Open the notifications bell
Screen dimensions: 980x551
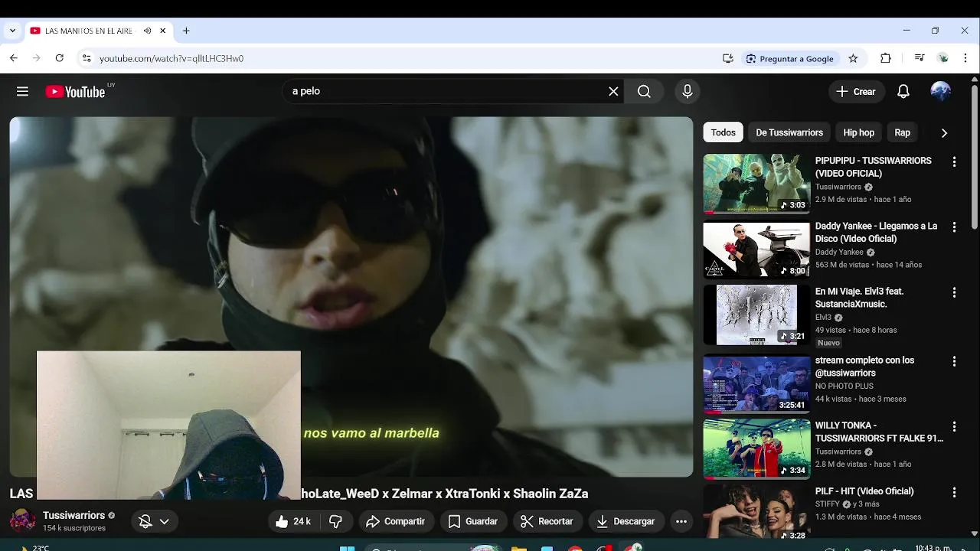coord(903,91)
